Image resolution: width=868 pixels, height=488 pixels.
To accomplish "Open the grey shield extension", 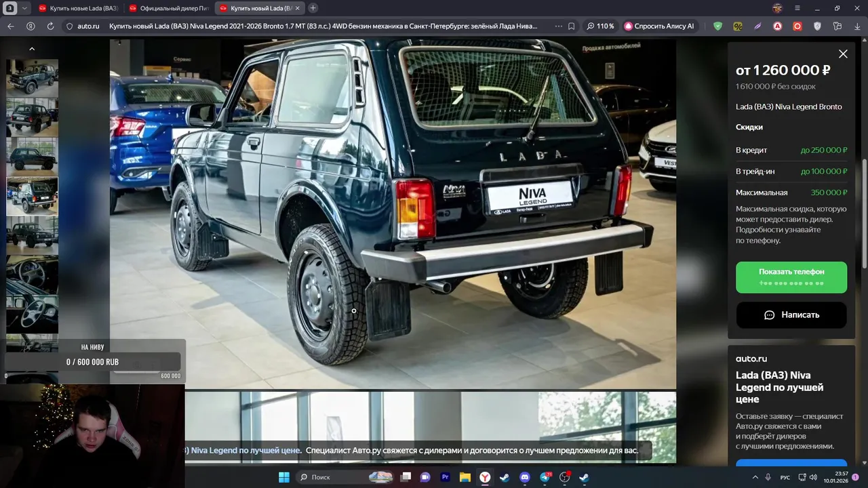I will (x=817, y=26).
